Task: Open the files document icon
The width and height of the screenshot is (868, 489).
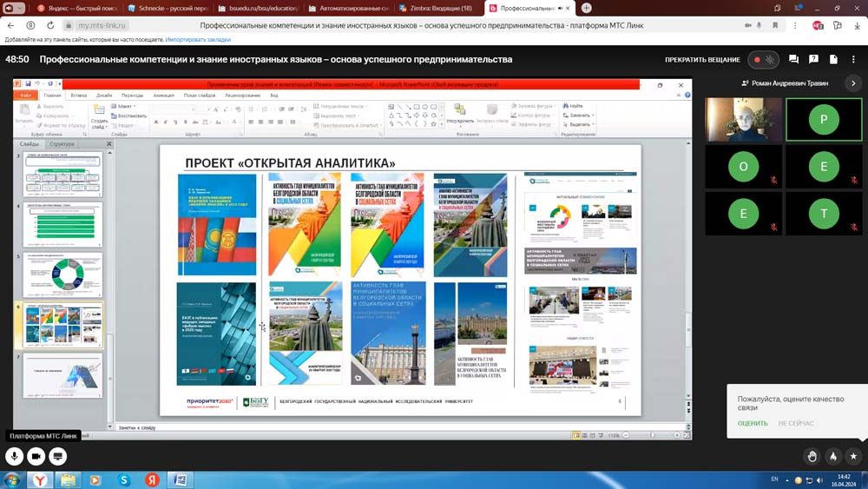Action: [833, 60]
